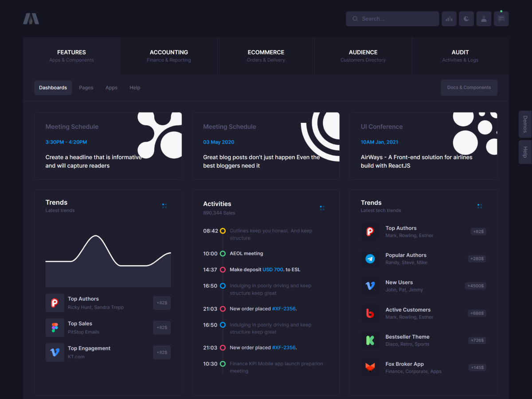Click inside the Search input field
532x399 pixels.
coord(397,19)
